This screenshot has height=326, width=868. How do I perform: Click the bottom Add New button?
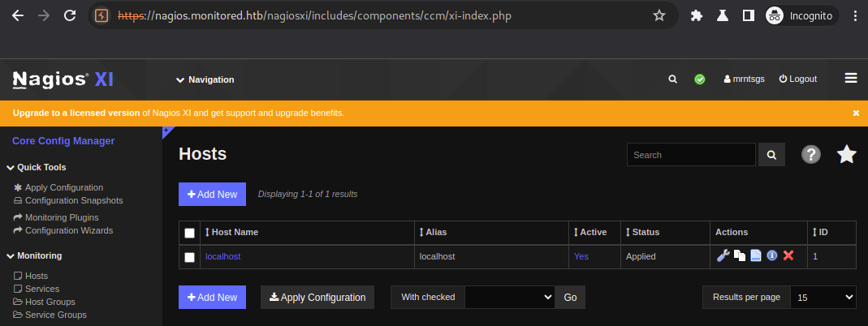[212, 298]
